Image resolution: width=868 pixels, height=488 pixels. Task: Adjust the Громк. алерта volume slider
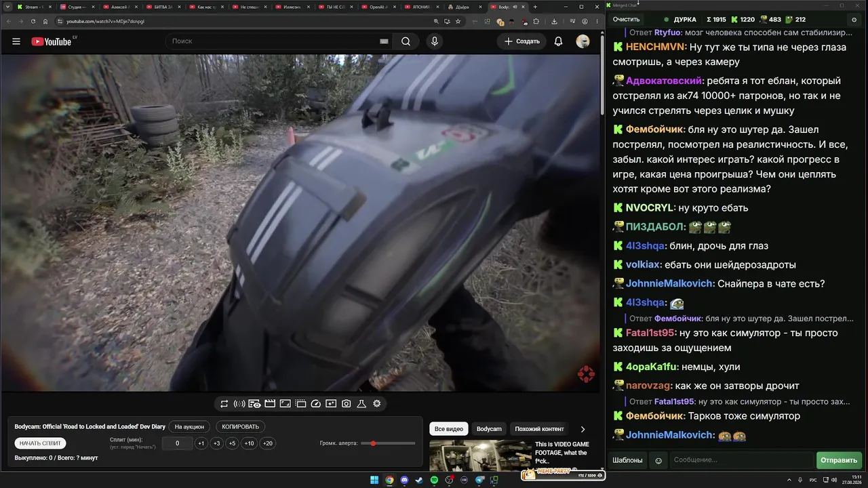pyautogui.click(x=388, y=443)
